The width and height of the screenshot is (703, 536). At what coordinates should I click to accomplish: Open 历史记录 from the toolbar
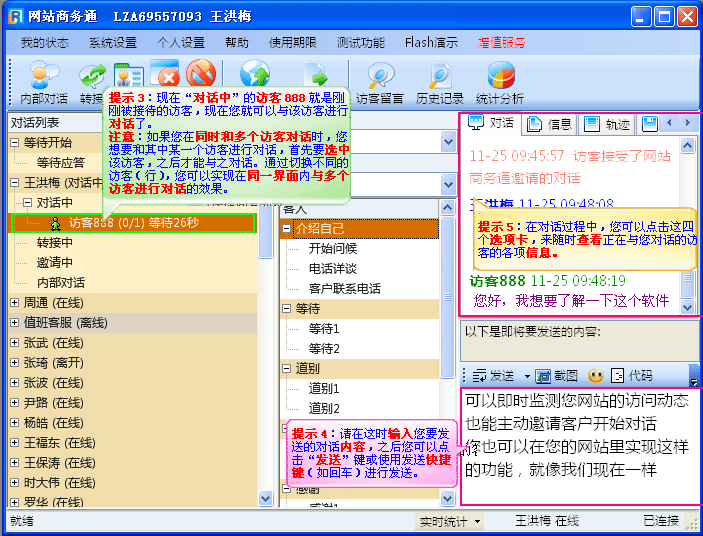[440, 80]
